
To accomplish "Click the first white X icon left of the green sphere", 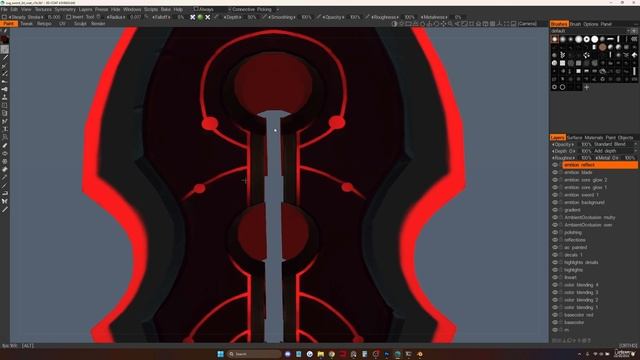I will pyautogui.click(x=193, y=17).
